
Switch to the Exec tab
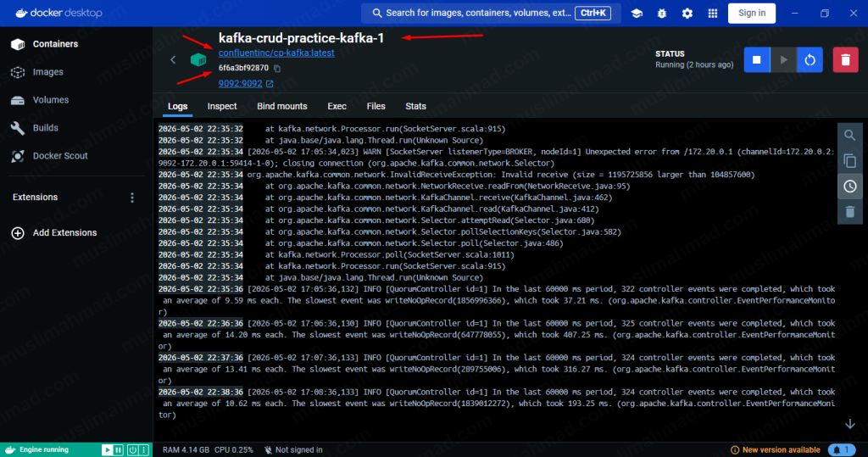click(337, 106)
